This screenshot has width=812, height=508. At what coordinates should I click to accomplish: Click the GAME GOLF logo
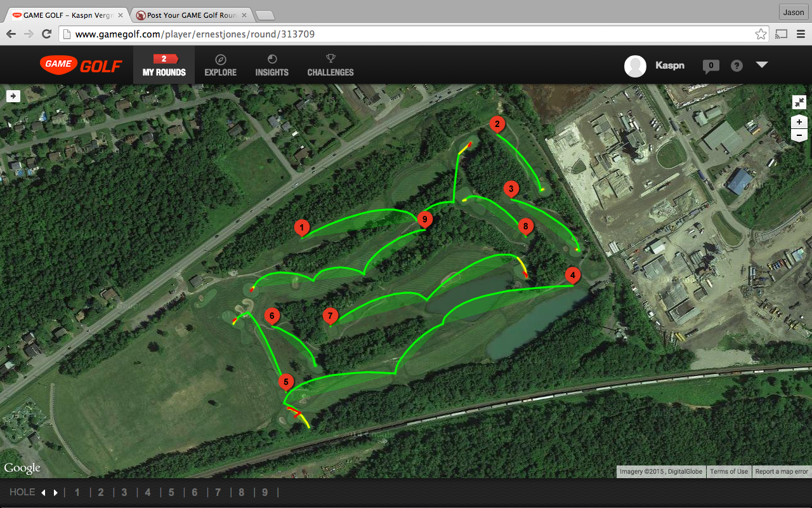tap(81, 64)
